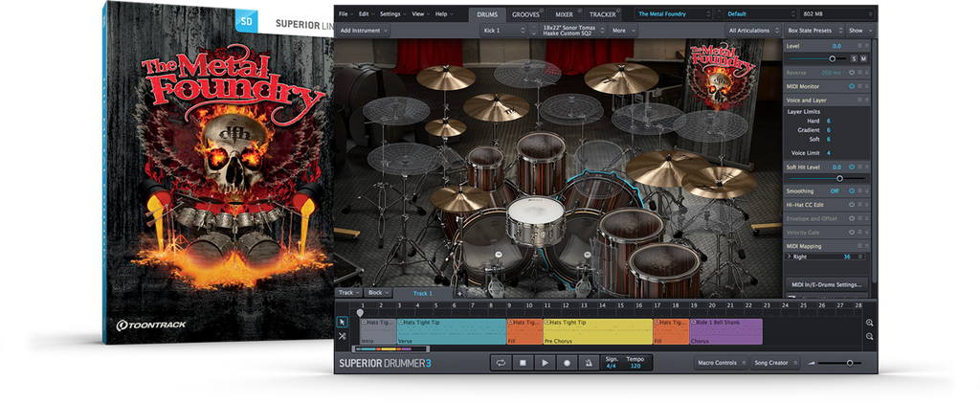Expand the Hi-Hat CC Edit section
Viewport: 980px width, 403px height.
click(866, 204)
